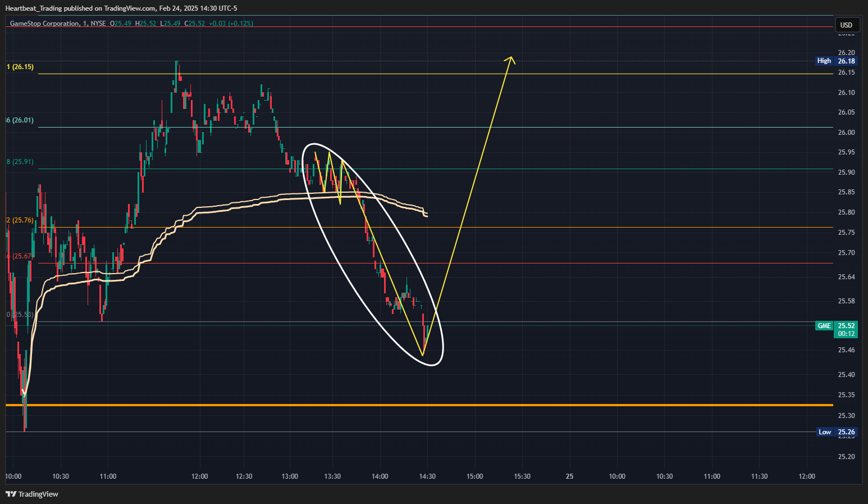Image resolution: width=868 pixels, height=504 pixels.
Task: Click the 12:30 time axis label
Action: pyautogui.click(x=244, y=476)
